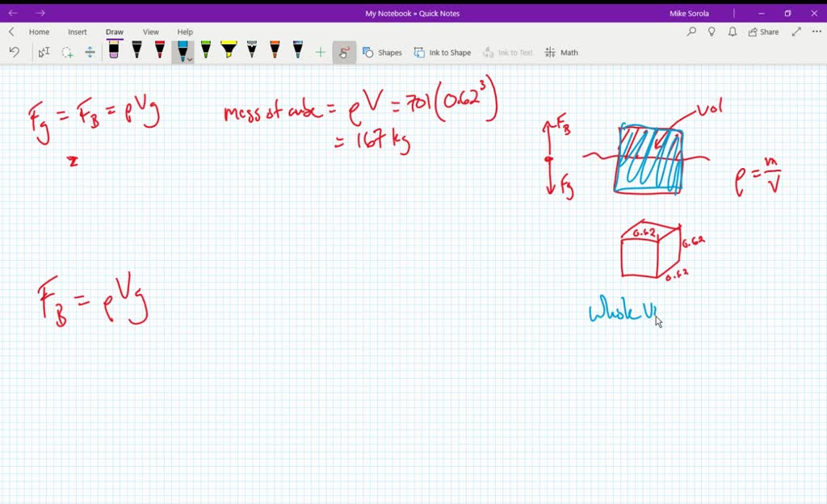Screen dimensions: 827x504
Task: Click the Ink to Shape tool
Action: pyautogui.click(x=443, y=52)
